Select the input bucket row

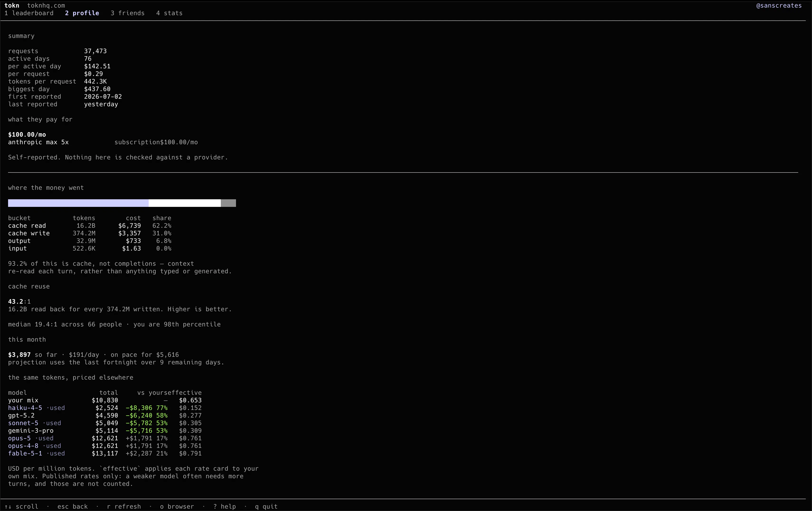90,248
